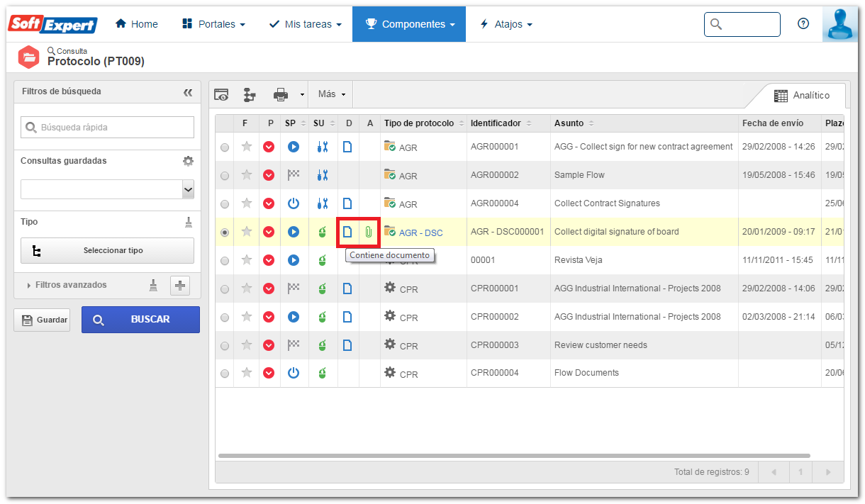Click the current page number 1
This screenshot has height=504, width=865.
[x=800, y=471]
